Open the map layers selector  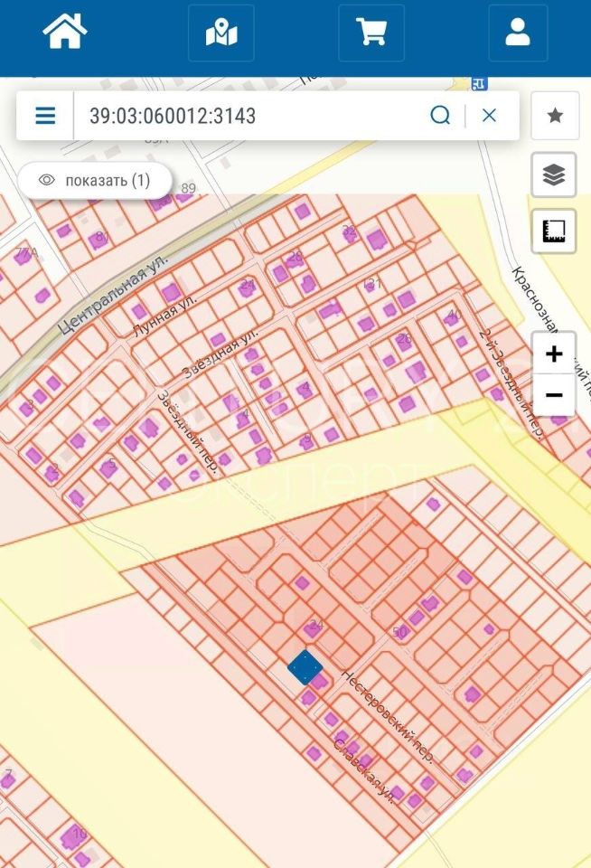553,175
